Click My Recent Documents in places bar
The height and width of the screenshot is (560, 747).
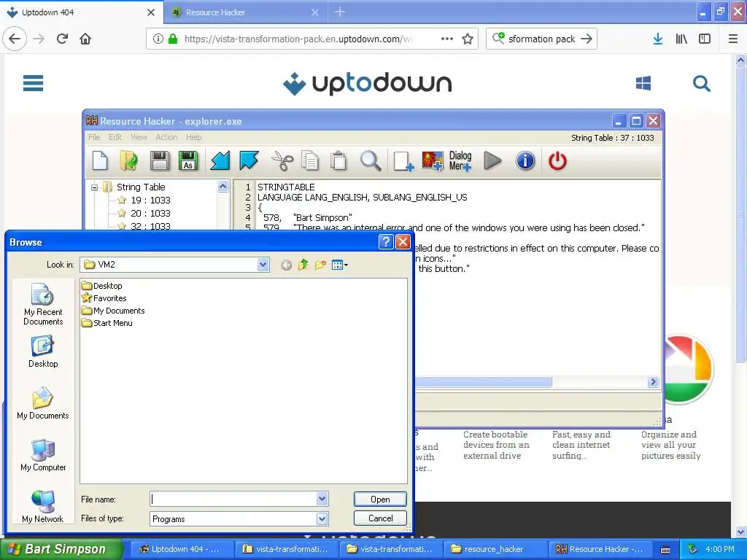point(43,305)
